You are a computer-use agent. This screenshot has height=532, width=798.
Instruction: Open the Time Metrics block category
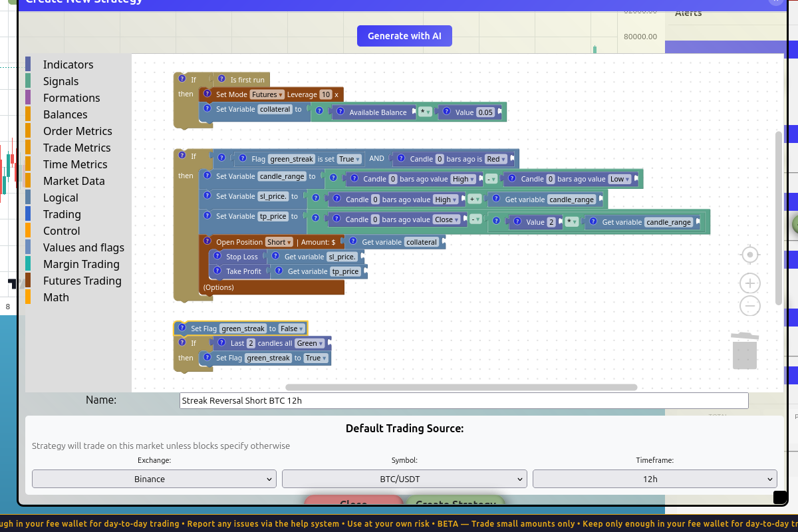point(75,164)
